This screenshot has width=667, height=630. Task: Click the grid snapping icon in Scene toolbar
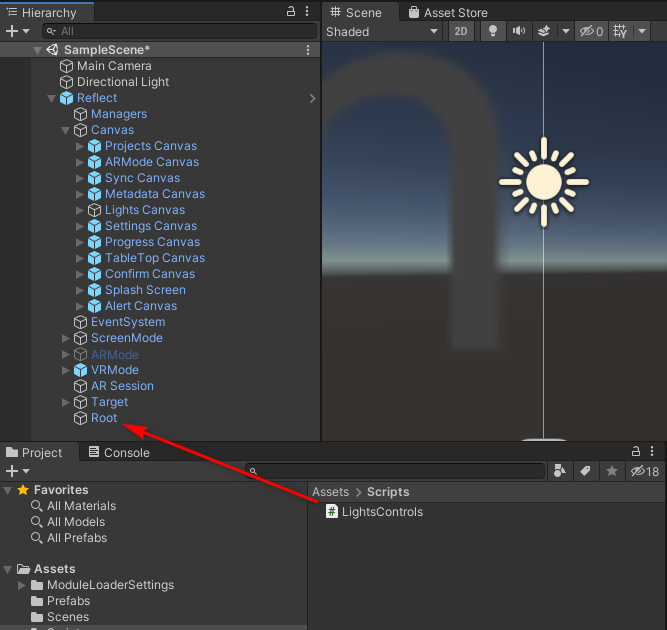pyautogui.click(x=620, y=32)
